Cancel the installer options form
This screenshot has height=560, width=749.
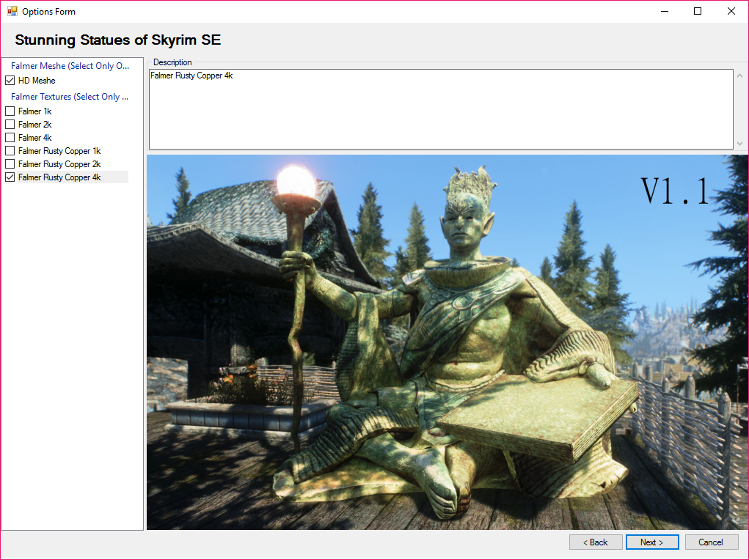coord(712,542)
